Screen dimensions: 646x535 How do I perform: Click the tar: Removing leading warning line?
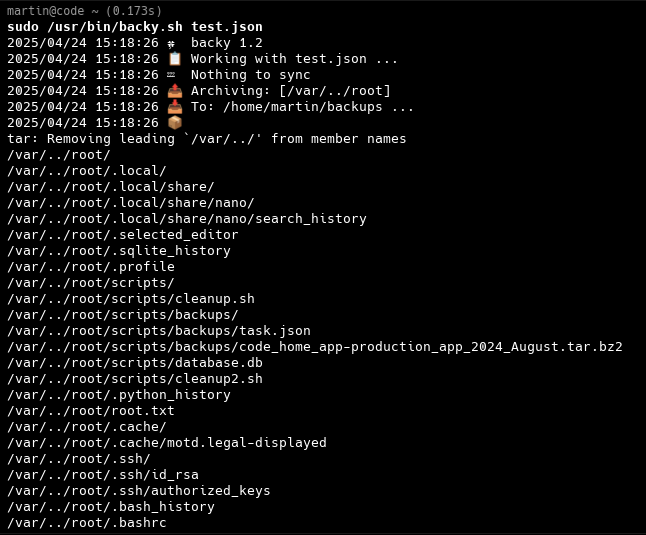click(206, 139)
